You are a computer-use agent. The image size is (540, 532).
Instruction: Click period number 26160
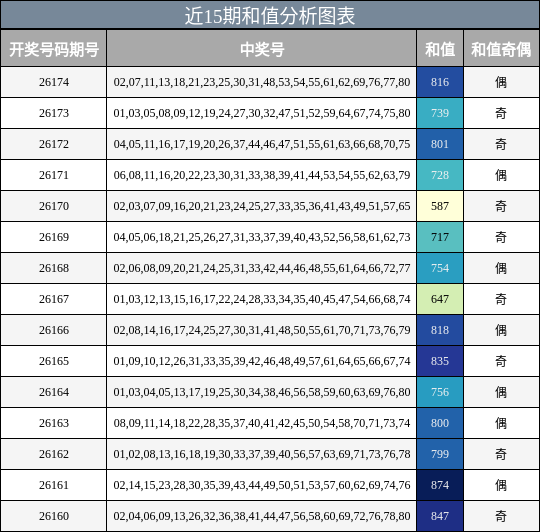point(54,516)
